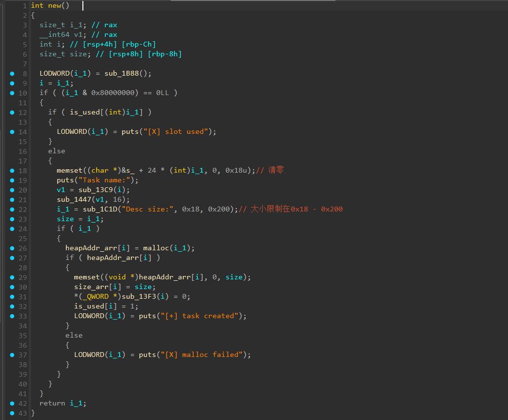Toggle the breakpoint on the is_used[i] = 1 line
The image size is (508, 420).
(x=12, y=307)
